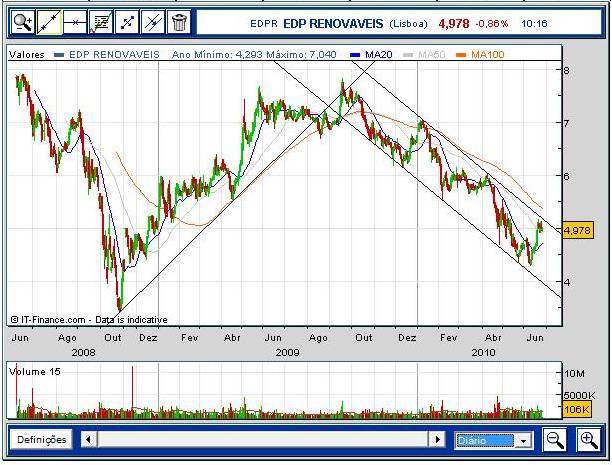Image resolution: width=612 pixels, height=465 pixels.
Task: Click the grey MA50 color marker
Action: (x=408, y=55)
